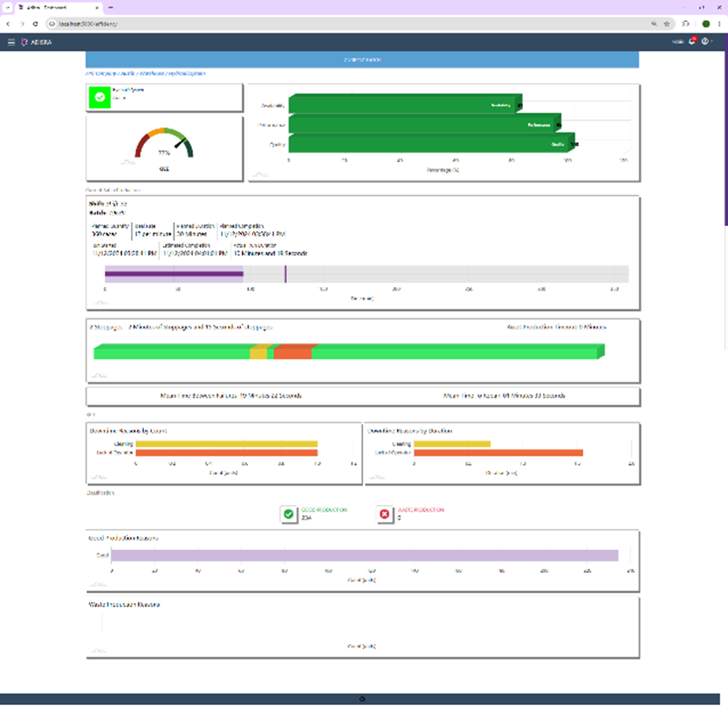
Task: Click the gear icon in the bottom footer
Action: point(362,698)
